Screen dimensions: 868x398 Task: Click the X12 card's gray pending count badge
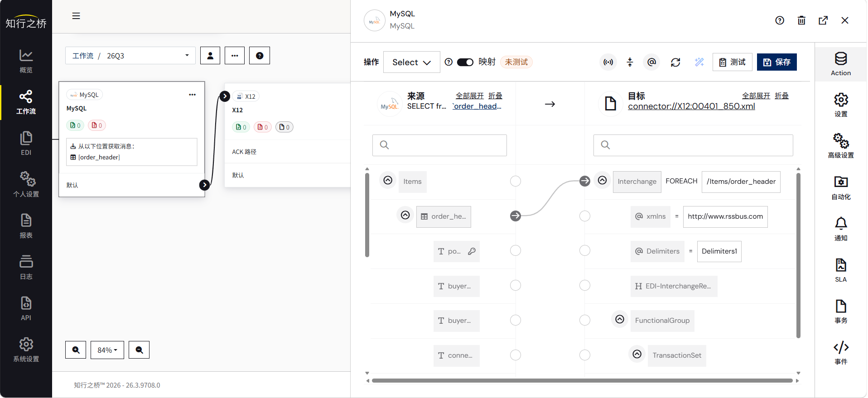pyautogui.click(x=285, y=127)
